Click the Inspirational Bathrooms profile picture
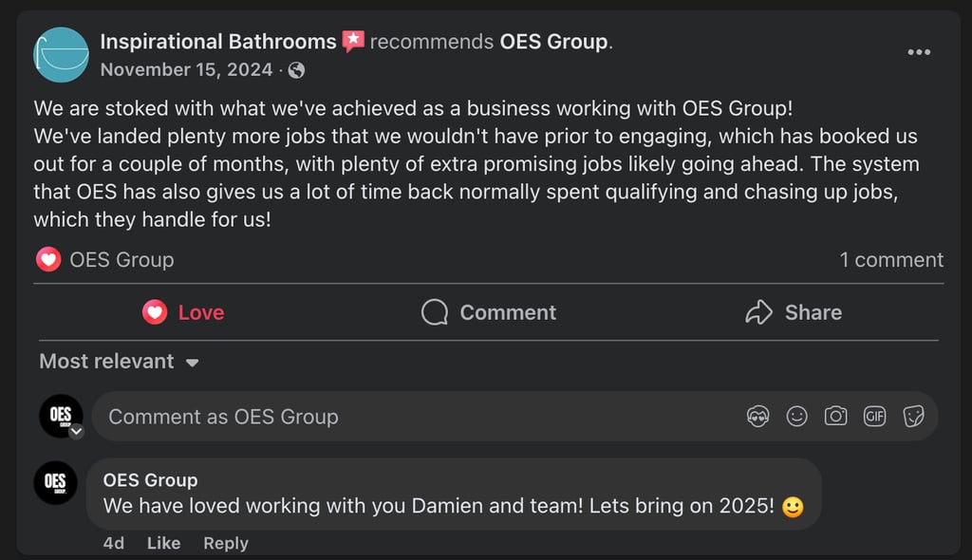Screen dimensions: 972x560 click(61, 54)
